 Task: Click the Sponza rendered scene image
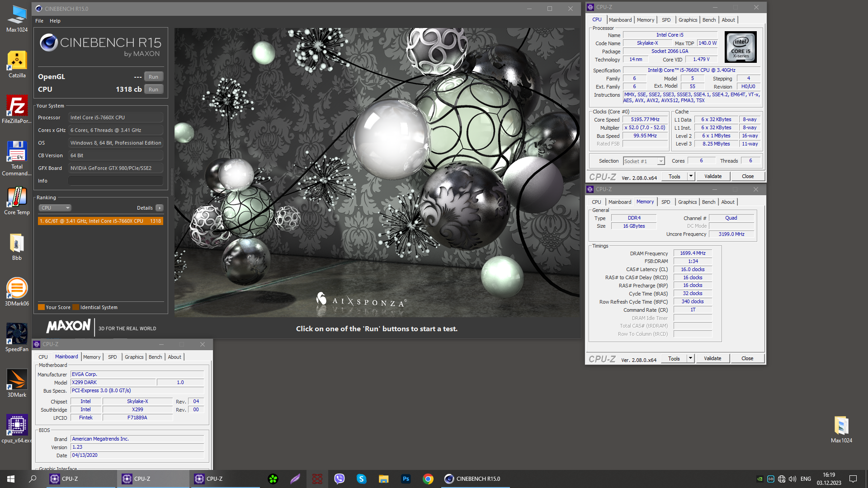click(377, 172)
